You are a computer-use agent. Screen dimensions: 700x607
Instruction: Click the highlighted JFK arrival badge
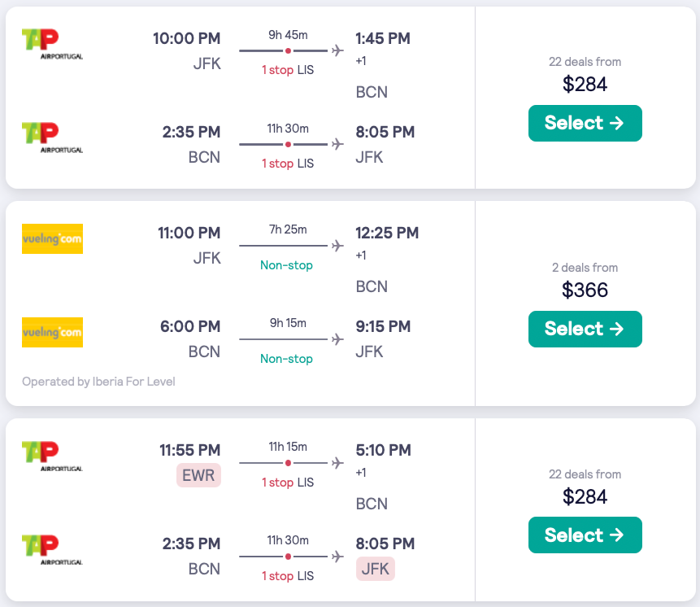[x=375, y=569]
